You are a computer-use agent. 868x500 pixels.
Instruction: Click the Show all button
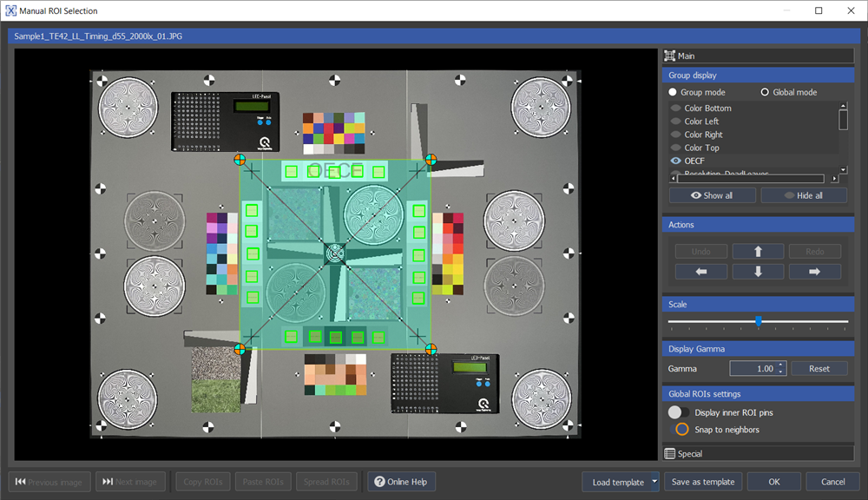712,195
